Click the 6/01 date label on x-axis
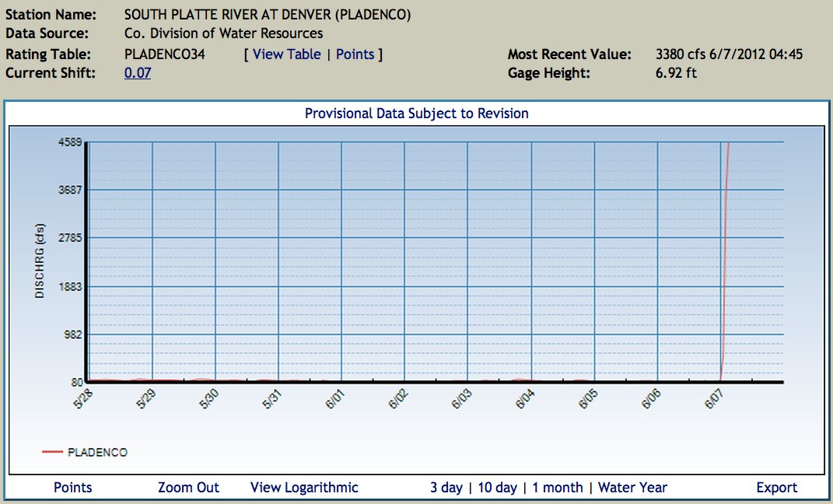This screenshot has height=504, width=833. (335, 400)
